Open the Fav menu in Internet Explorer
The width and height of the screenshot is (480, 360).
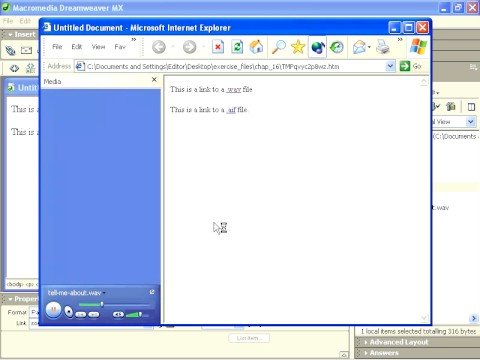click(120, 47)
